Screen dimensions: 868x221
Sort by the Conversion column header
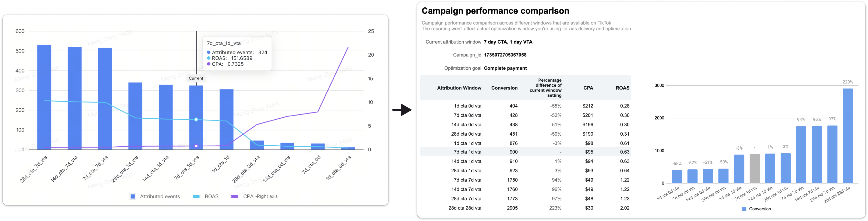504,88
